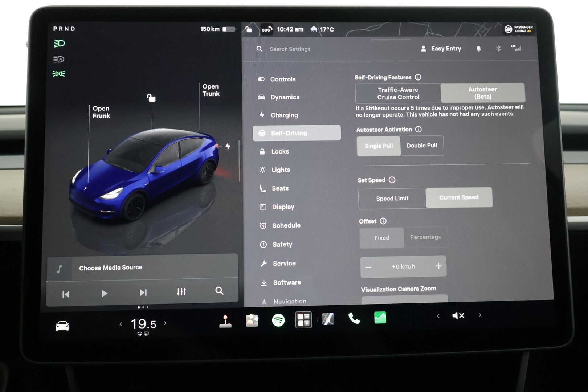Screen dimensions: 588x392
Task: Choose Double Pull autosteer activation
Action: point(422,146)
